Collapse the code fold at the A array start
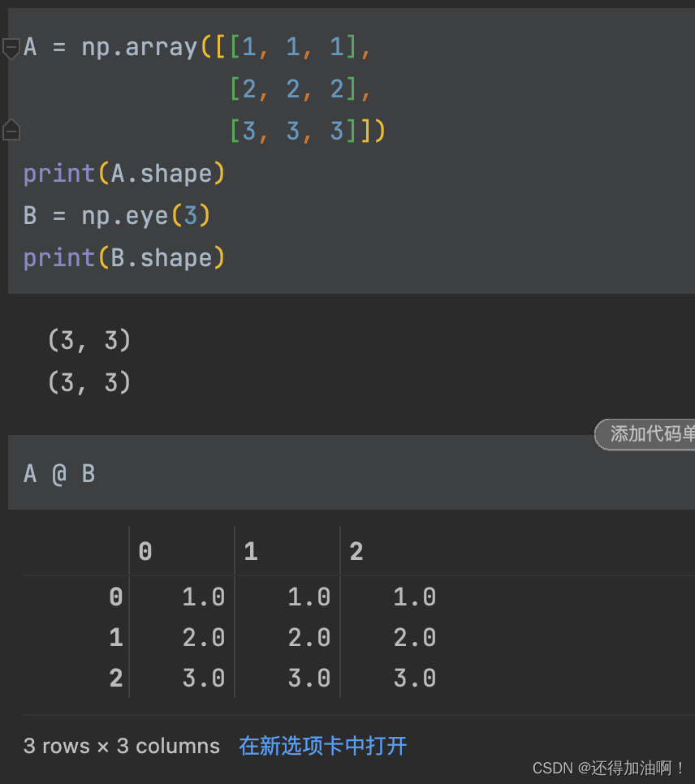 click(11, 49)
